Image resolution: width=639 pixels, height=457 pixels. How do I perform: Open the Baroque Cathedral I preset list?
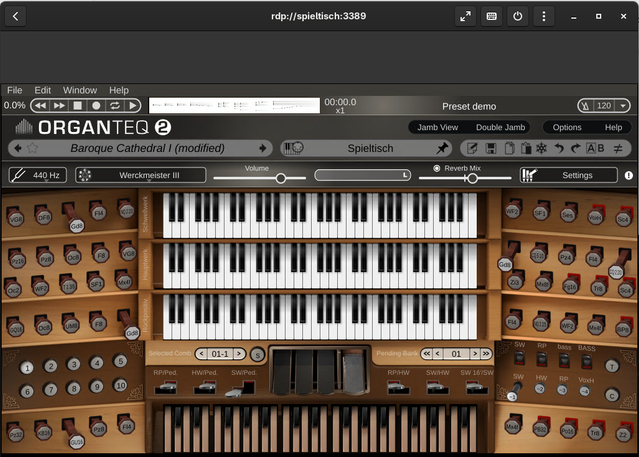pos(147,148)
